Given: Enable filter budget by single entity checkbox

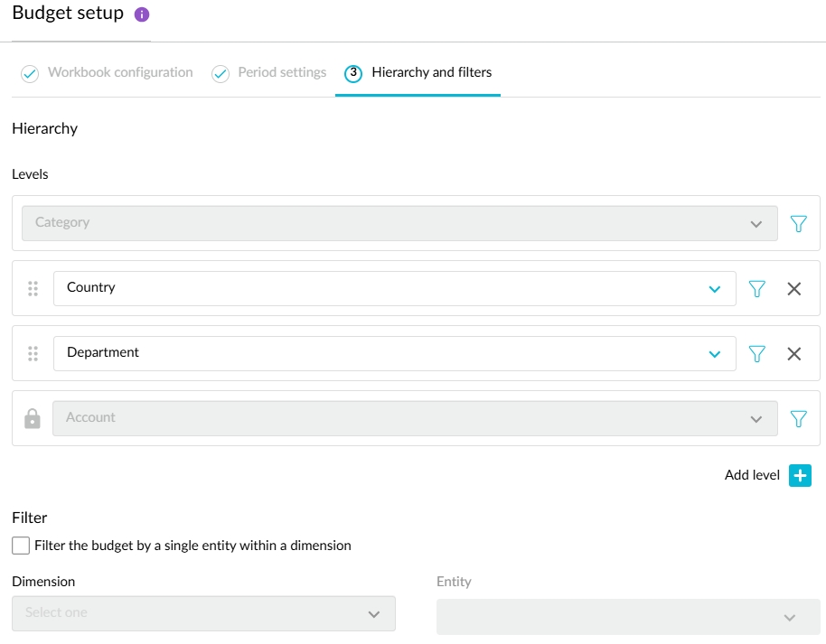Looking at the screenshot, I should pos(21,546).
